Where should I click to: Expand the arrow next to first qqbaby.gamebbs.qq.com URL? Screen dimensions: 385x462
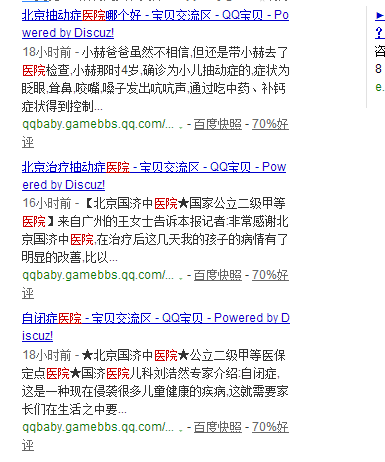point(180,127)
